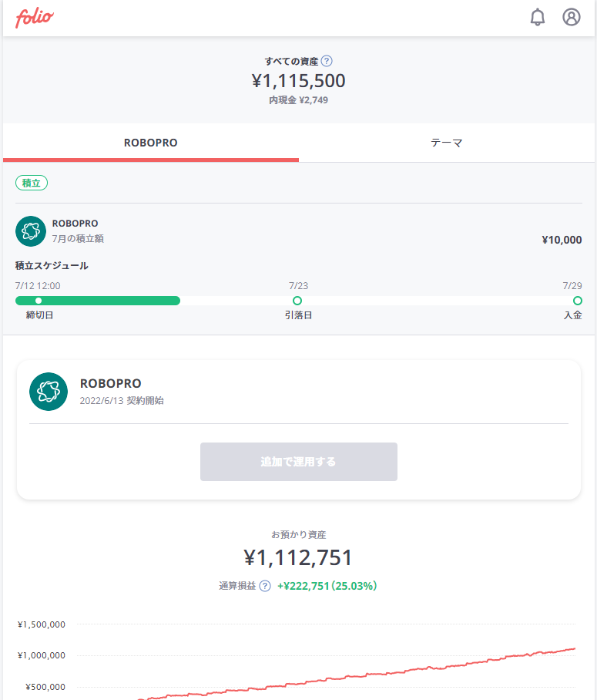Click the 締切日 marker on schedule bar
The height and width of the screenshot is (700, 597).
pos(39,301)
